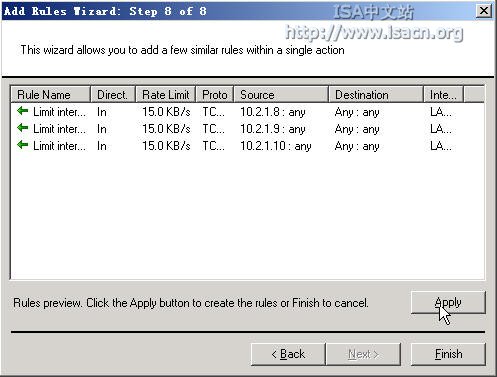Image resolution: width=497 pixels, height=377 pixels.
Task: Click the destination Any : any in the 10.2.1.8 row
Action: pyautogui.click(x=357, y=112)
